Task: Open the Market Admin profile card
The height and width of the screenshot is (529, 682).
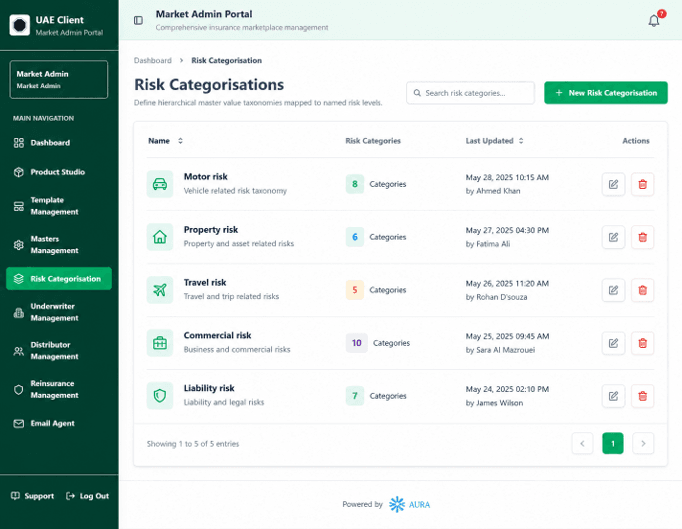Action: coord(59,80)
